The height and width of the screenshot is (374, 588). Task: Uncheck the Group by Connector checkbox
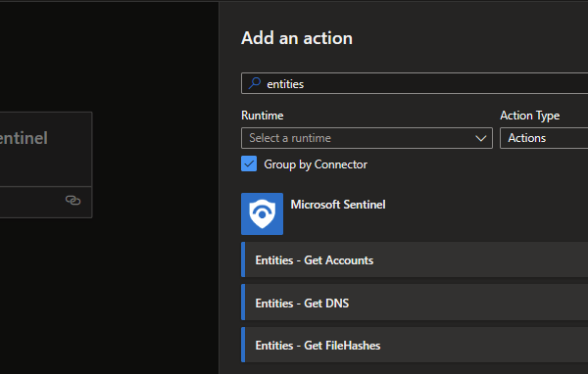click(249, 164)
